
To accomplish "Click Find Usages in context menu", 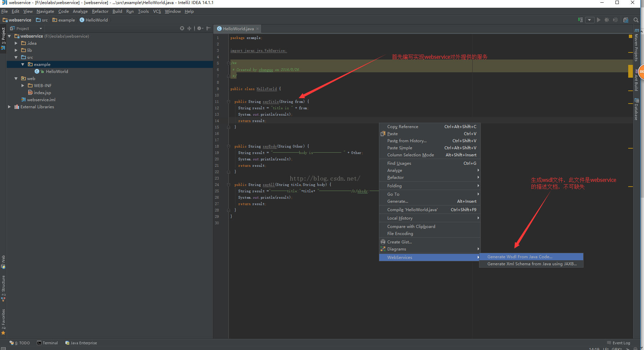I will tap(430, 163).
